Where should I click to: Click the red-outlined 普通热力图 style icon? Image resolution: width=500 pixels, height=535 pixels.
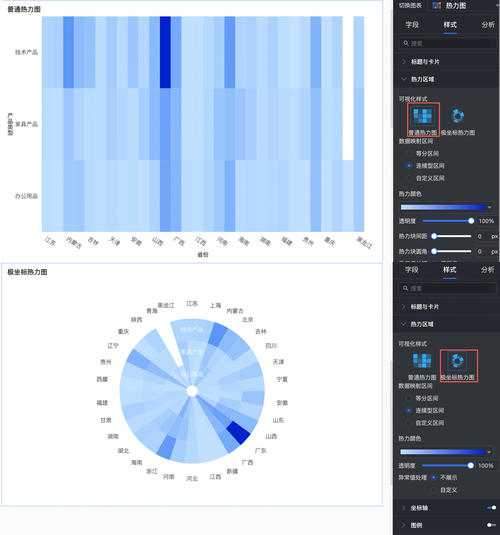[x=423, y=116]
